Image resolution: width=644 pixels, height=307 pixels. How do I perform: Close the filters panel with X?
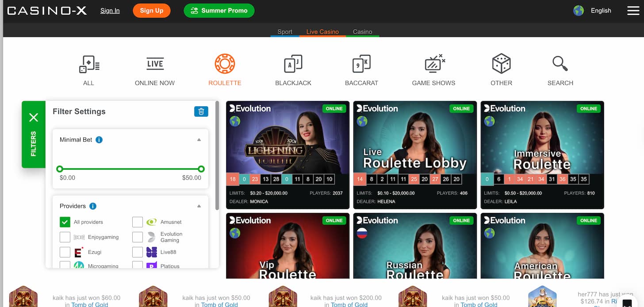(34, 117)
